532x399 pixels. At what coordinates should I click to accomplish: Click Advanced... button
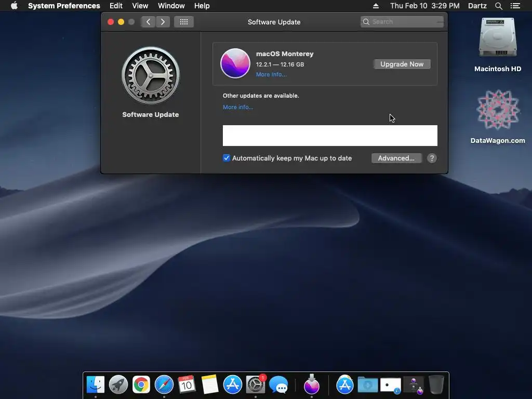pos(396,158)
